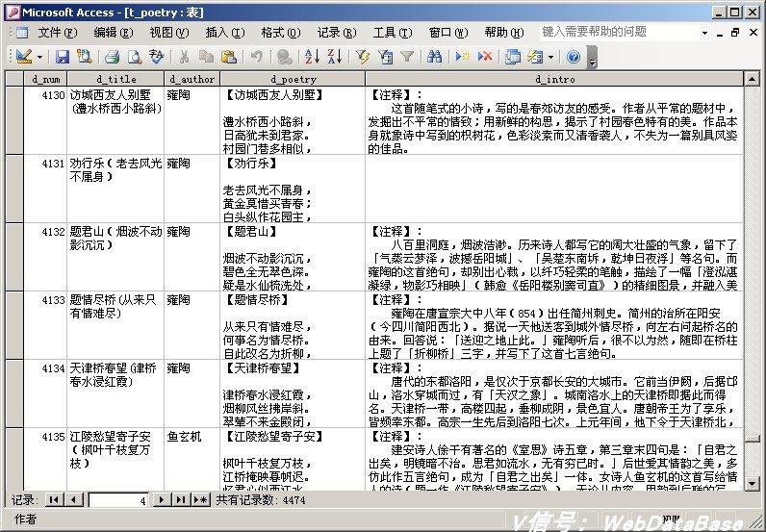Screen dimensions: 766x532
Task: Apply filter funnel icon
Action: [407, 57]
